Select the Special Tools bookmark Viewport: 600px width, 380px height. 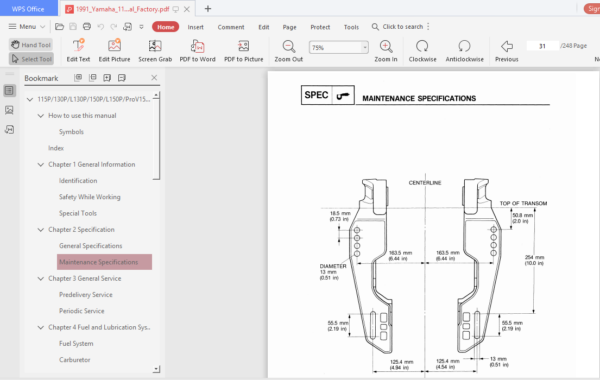[78, 213]
